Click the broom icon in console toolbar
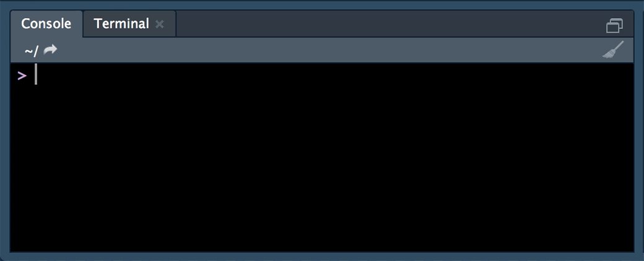 pos(613,49)
